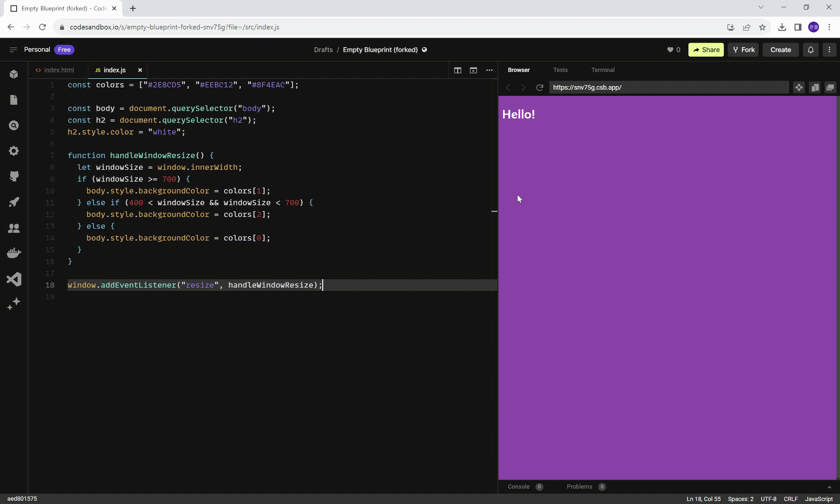
Task: Open the Docker server control icon
Action: point(14,253)
